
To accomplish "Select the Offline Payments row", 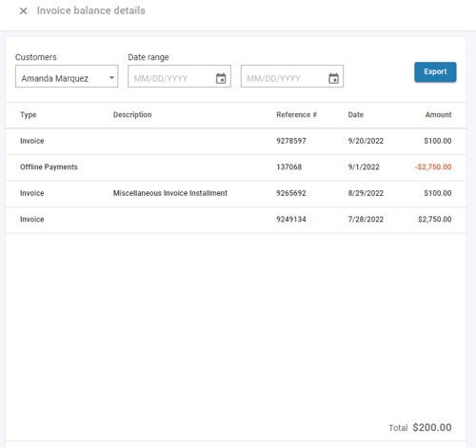I will (x=236, y=167).
